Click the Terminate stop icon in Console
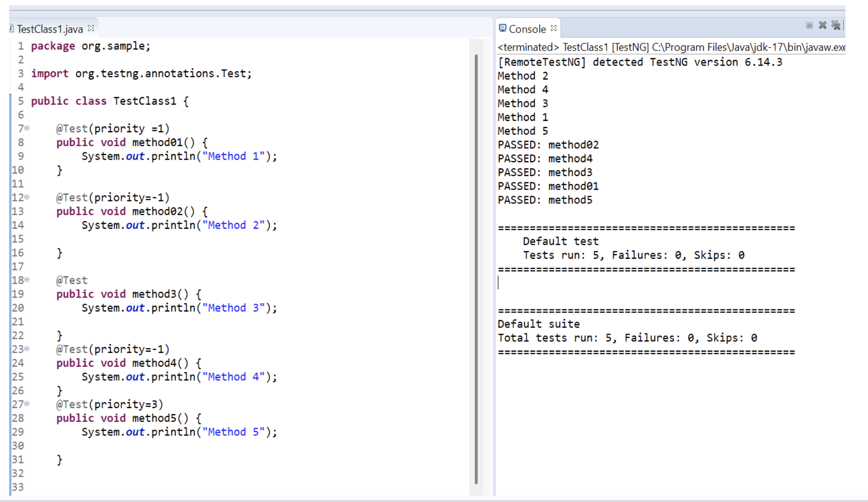Image resolution: width=868 pixels, height=502 pixels. click(809, 25)
